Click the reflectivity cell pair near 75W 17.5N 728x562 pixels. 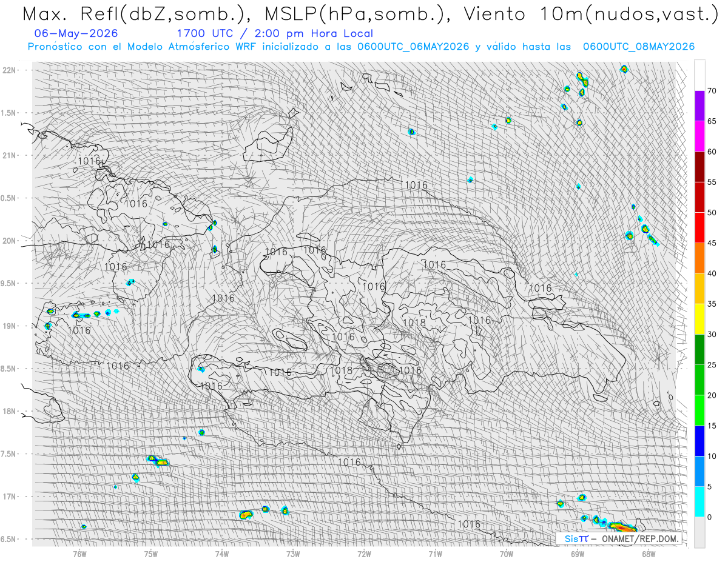click(x=157, y=461)
